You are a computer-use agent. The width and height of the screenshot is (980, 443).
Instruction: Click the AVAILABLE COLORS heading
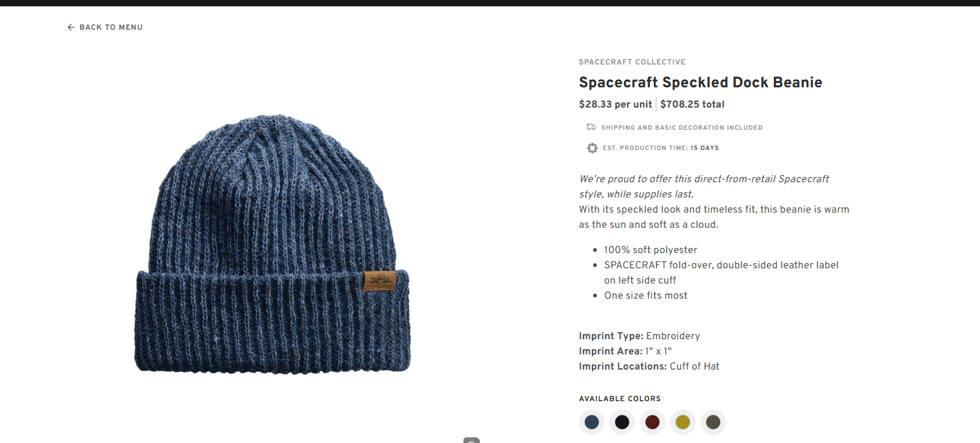[x=620, y=399]
